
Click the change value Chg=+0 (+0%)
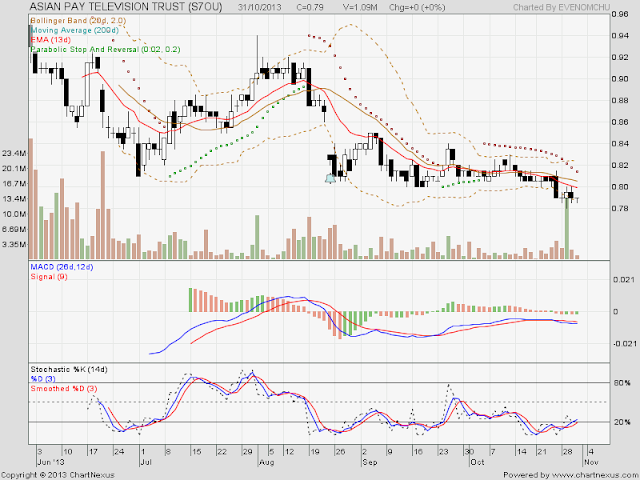coord(417,7)
